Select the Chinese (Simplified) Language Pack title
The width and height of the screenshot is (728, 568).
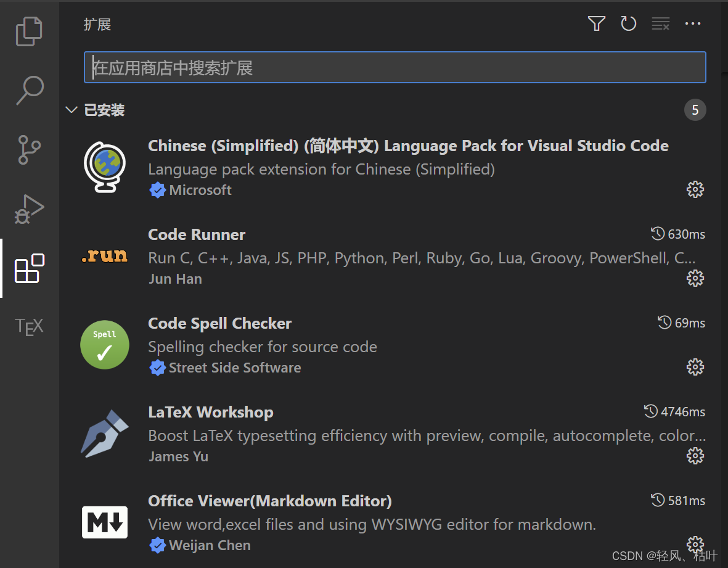pyautogui.click(x=408, y=146)
